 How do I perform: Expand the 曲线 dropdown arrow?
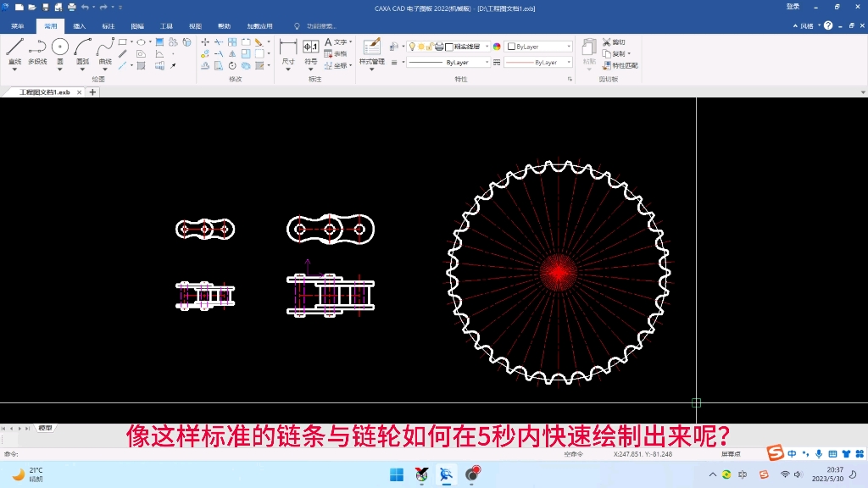coord(105,69)
